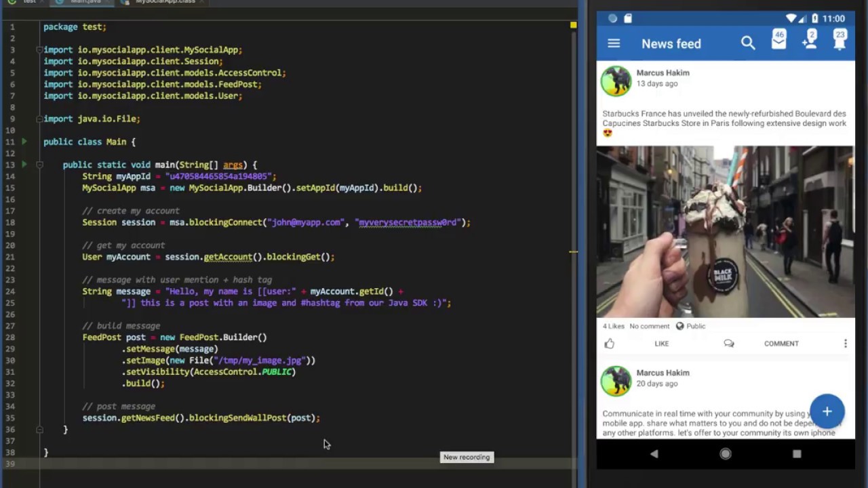Open the milkshake photo in the post
Image resolution: width=868 pixels, height=488 pixels.
[x=726, y=232]
